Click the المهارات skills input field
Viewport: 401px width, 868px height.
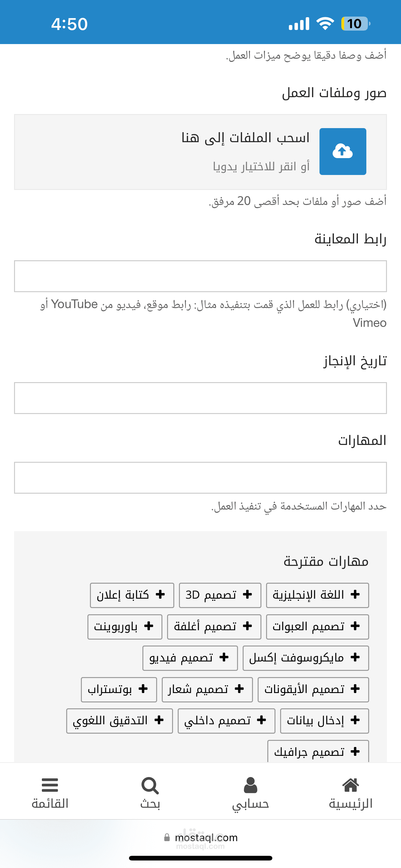[x=200, y=477]
